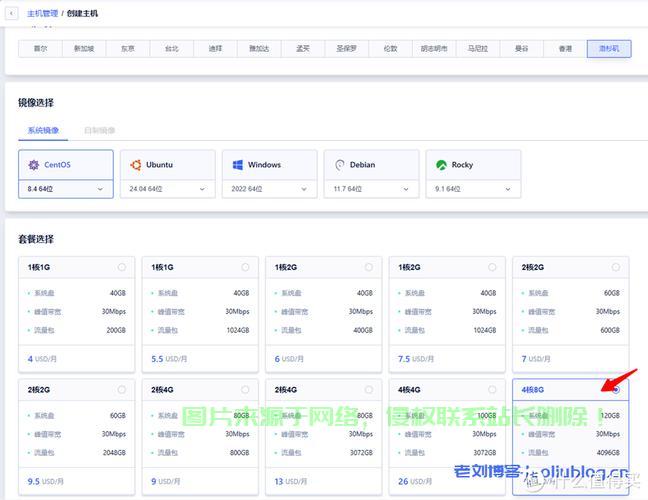Select the 4核8G plan radio button

tap(615, 389)
